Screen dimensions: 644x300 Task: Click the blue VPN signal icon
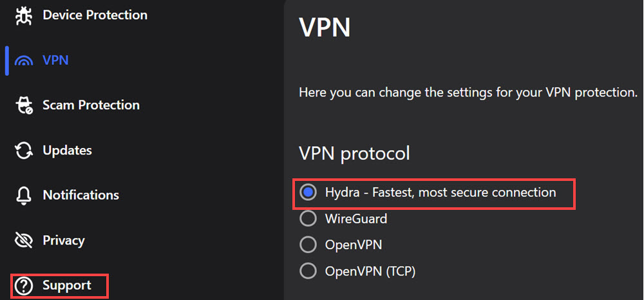coord(24,61)
